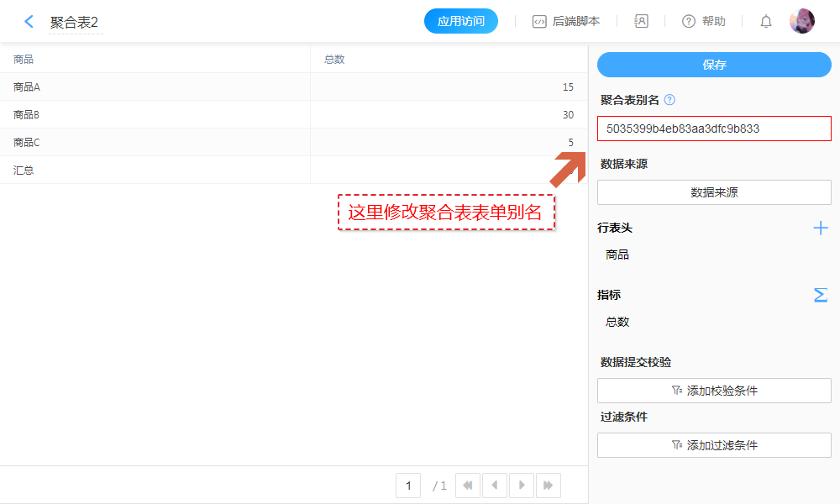Click the 应用访问 button
The image size is (840, 504).
461,22
